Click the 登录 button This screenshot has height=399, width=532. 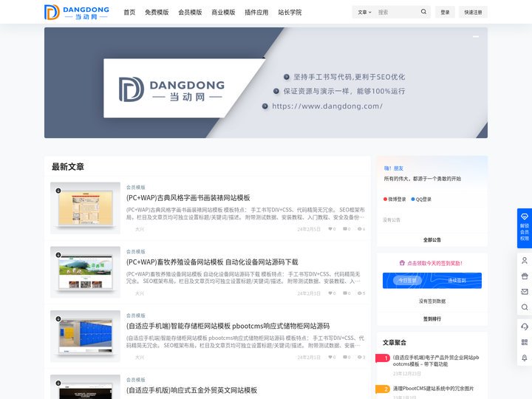(445, 13)
